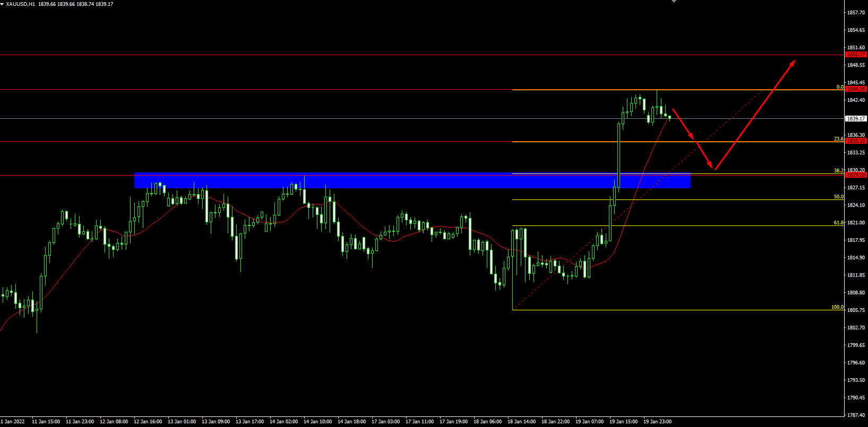Click the 1850.27 red price label
The height and width of the screenshot is (427, 868).
click(x=856, y=55)
